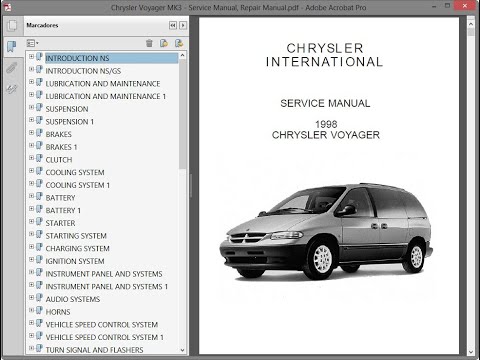Click the new bookmark icon
The height and width of the screenshot is (360, 480).
point(164,43)
